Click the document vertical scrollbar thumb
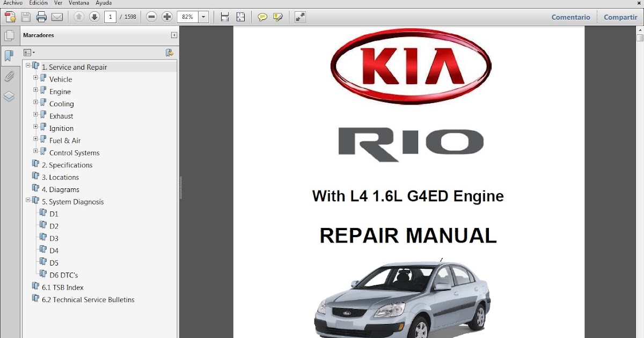644x338 pixels. tap(640, 38)
